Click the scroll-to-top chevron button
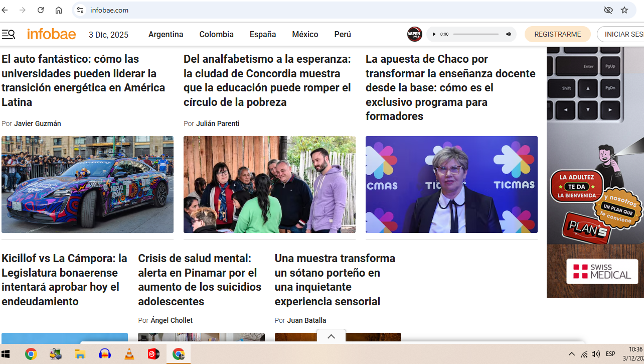 tap(331, 336)
